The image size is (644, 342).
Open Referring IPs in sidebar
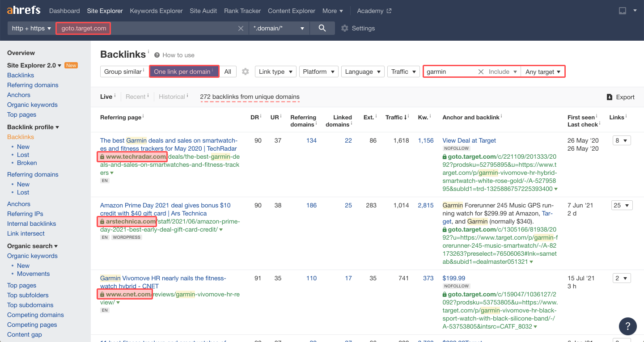click(25, 214)
